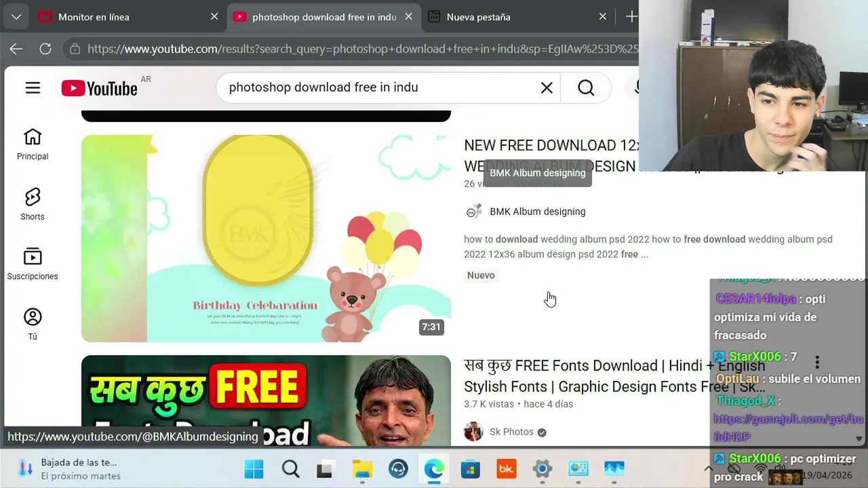Open the weather widget Bajada de las te…
The image size is (868, 488).
click(x=71, y=469)
